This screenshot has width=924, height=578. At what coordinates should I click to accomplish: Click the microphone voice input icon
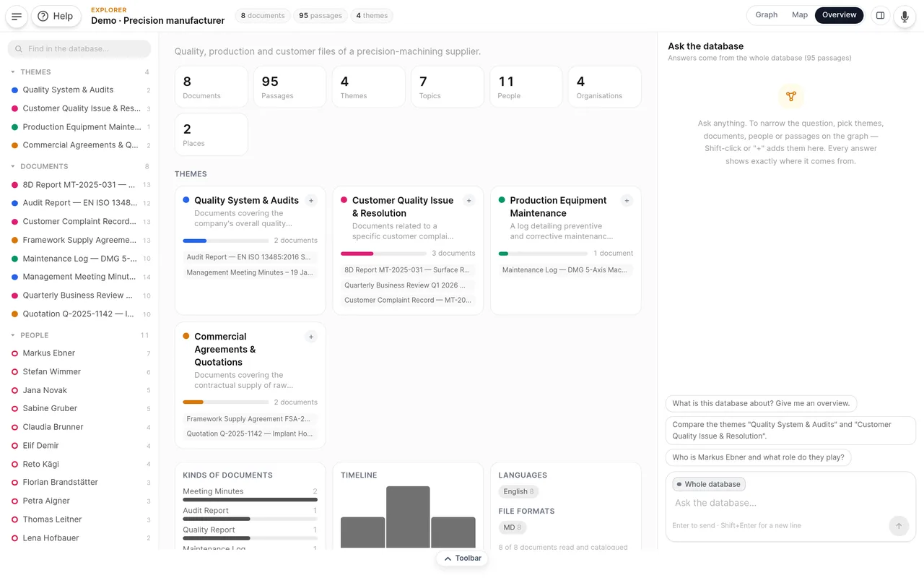click(905, 16)
